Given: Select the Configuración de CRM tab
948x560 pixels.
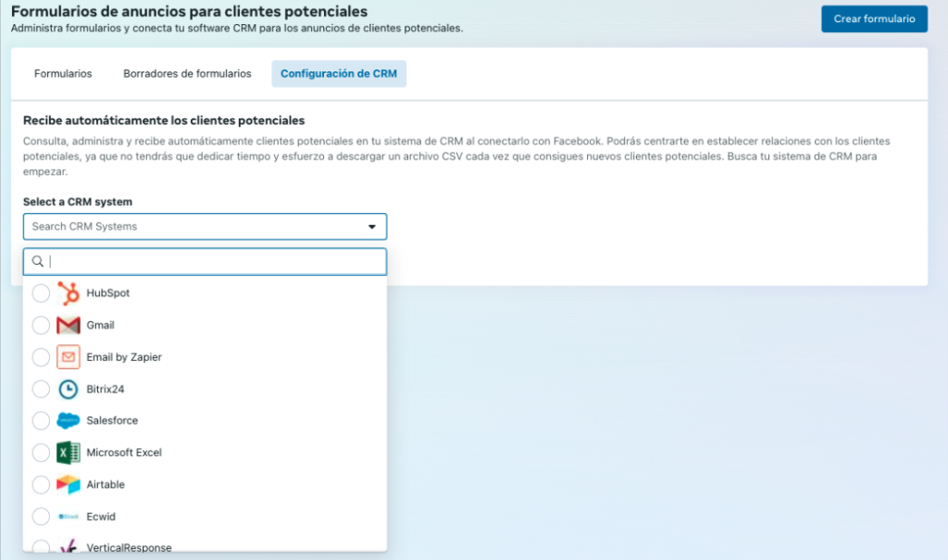Looking at the screenshot, I should coord(338,74).
